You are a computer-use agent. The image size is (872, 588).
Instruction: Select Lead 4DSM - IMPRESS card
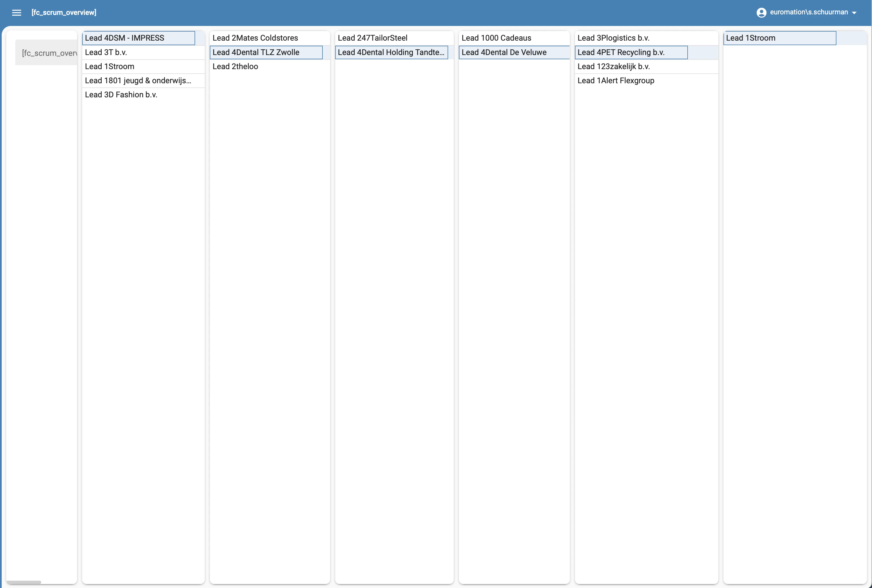click(138, 38)
